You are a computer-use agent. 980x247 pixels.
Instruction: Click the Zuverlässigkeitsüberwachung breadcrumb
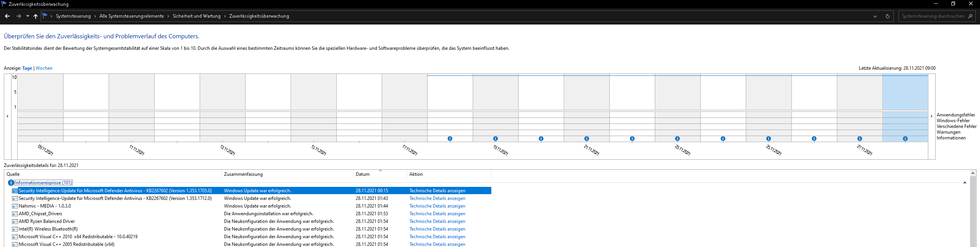point(259,16)
